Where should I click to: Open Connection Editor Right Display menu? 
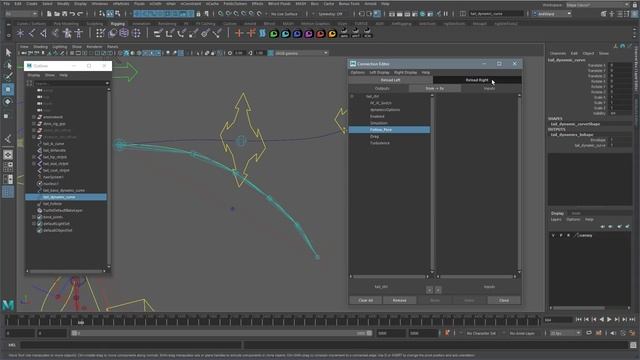pos(405,72)
